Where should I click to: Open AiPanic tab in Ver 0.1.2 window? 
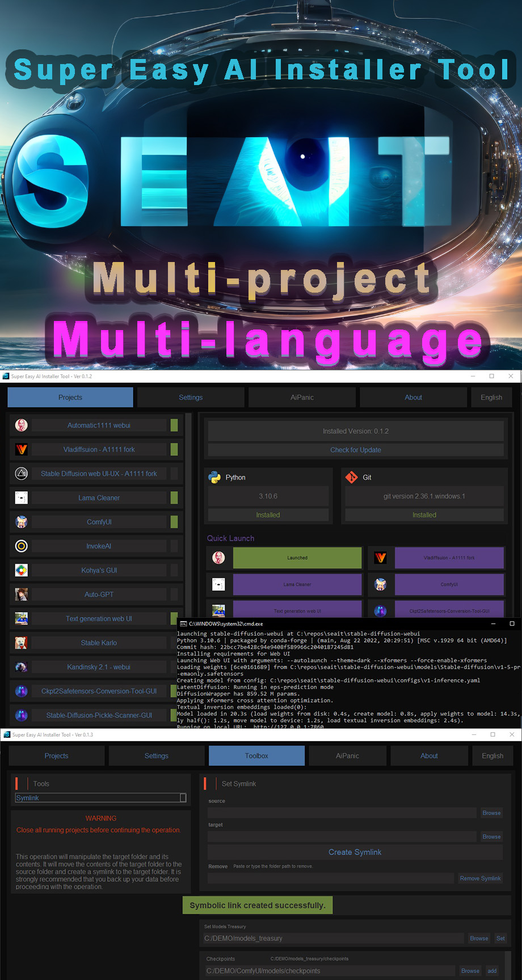coord(302,398)
